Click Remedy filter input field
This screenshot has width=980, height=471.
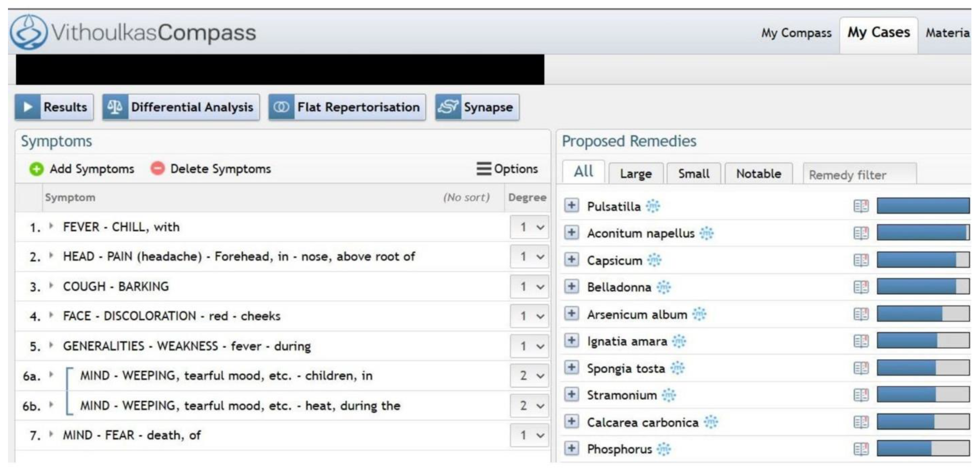[x=859, y=175]
